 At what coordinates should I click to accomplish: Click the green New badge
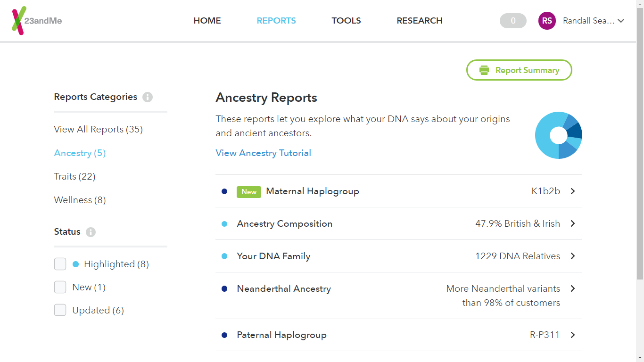[x=249, y=191]
